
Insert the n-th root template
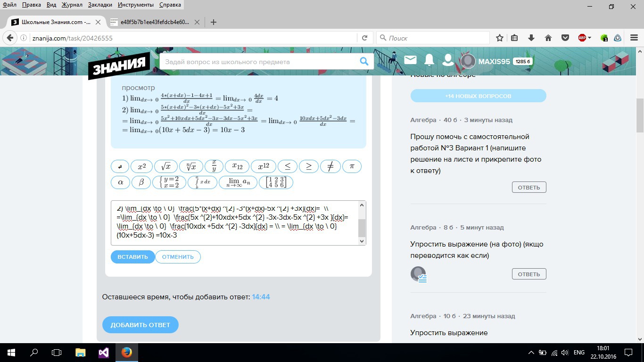tap(191, 166)
